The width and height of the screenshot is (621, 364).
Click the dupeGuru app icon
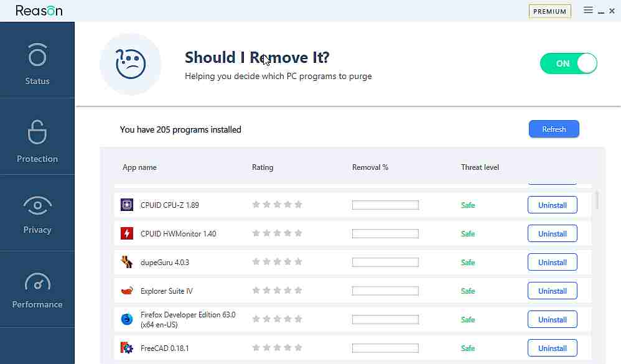127,262
